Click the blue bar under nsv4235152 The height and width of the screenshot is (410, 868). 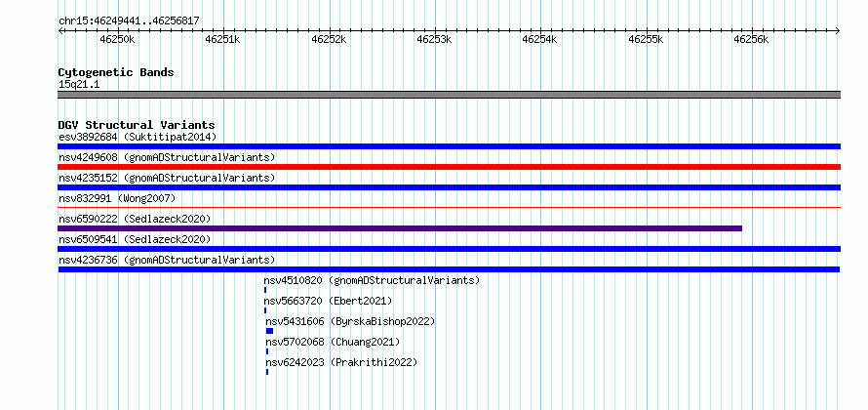[x=449, y=187]
